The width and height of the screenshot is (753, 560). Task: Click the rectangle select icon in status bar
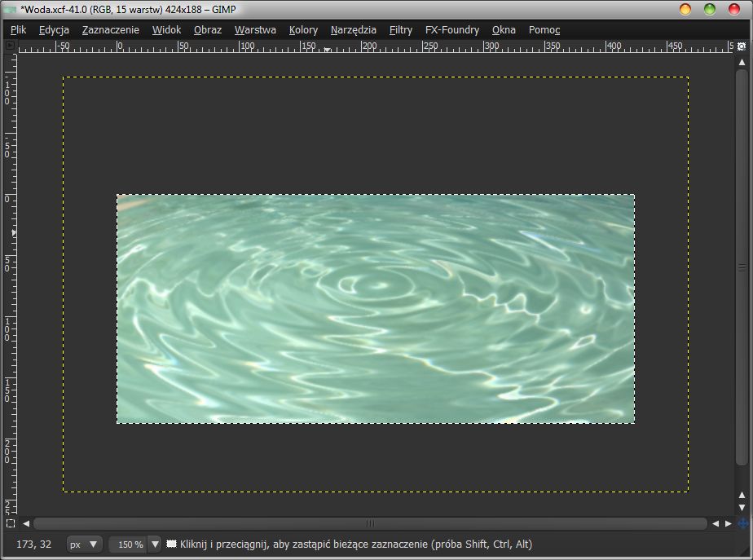(172, 544)
